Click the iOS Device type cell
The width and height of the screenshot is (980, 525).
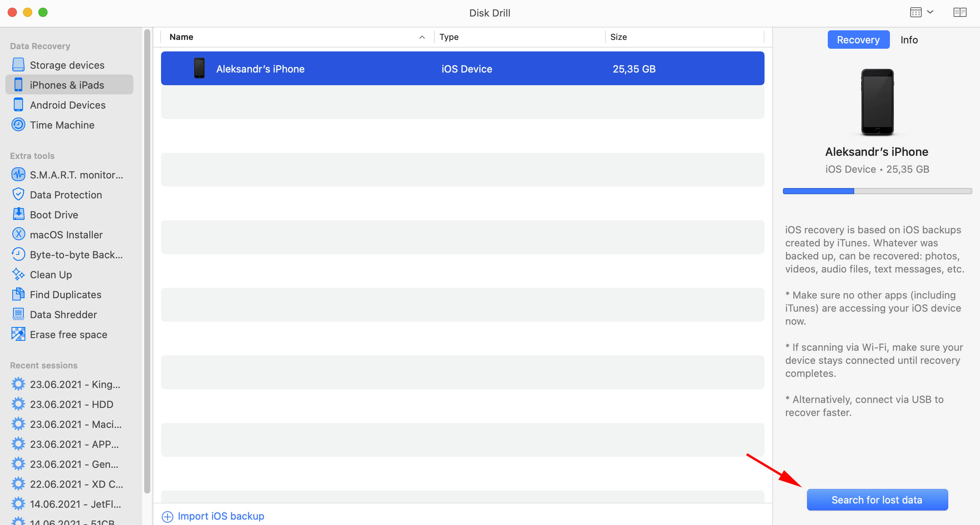467,69
